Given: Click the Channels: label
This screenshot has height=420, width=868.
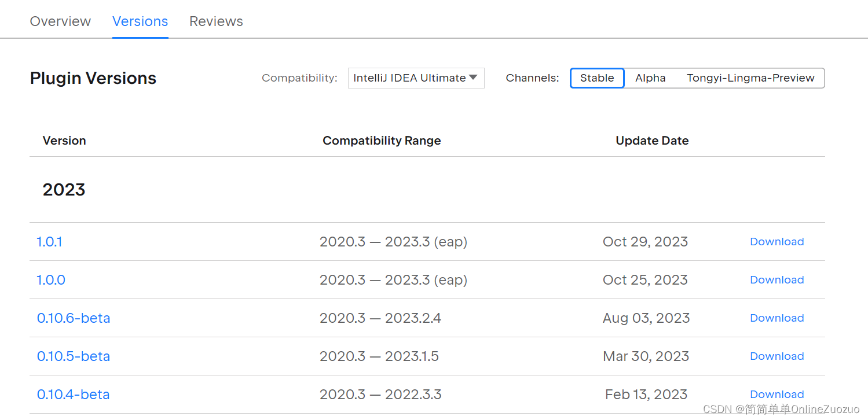Looking at the screenshot, I should [533, 78].
